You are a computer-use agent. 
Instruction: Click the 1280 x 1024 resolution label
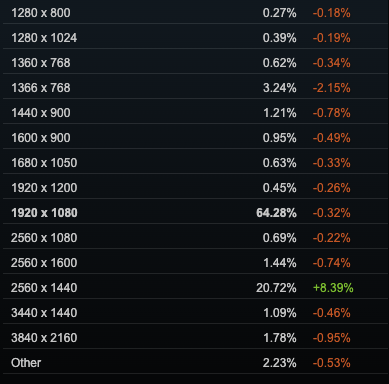click(44, 38)
